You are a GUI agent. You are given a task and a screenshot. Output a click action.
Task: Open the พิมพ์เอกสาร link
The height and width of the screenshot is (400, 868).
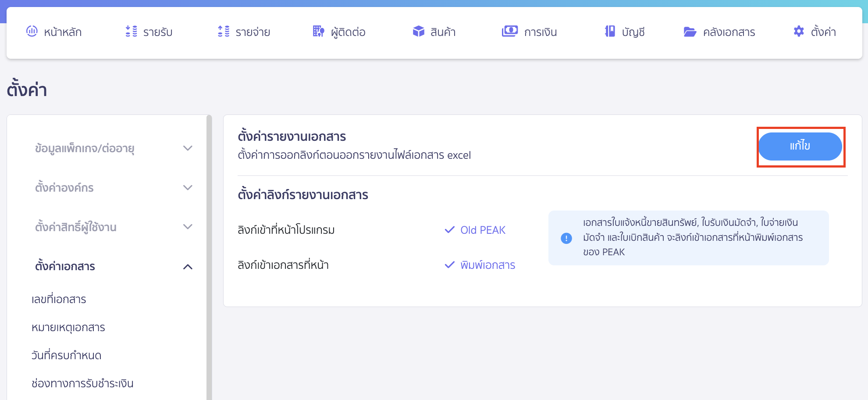point(488,265)
